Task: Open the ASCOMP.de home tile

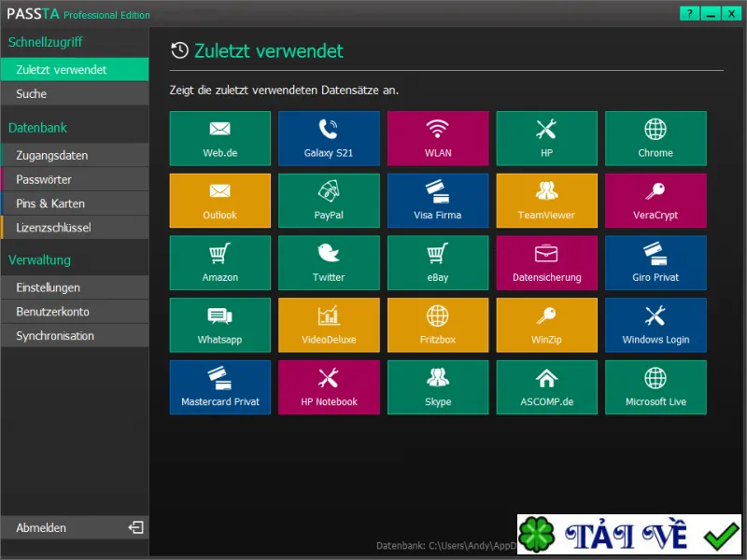Action: point(546,387)
